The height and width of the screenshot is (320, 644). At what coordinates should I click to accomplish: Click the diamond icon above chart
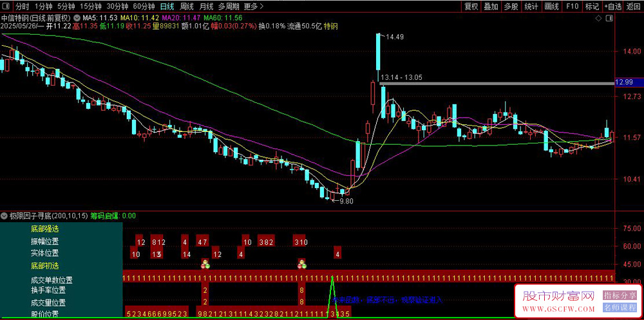pos(599,19)
